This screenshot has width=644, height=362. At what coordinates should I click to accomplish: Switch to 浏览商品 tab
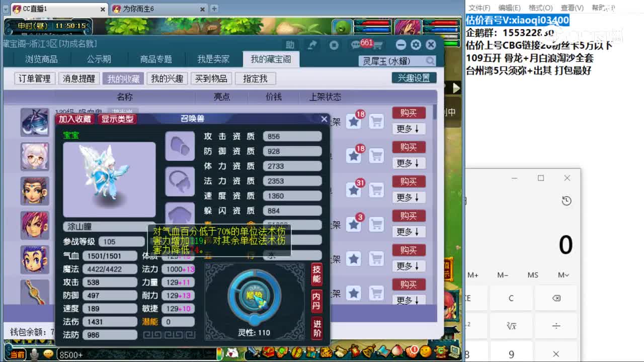[41, 59]
